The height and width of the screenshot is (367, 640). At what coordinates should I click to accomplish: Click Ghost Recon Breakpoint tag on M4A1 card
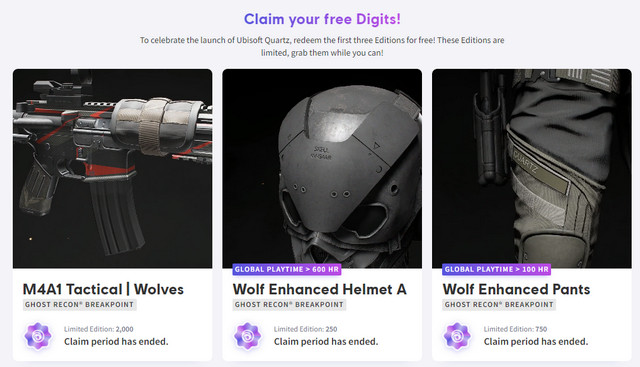pos(80,305)
